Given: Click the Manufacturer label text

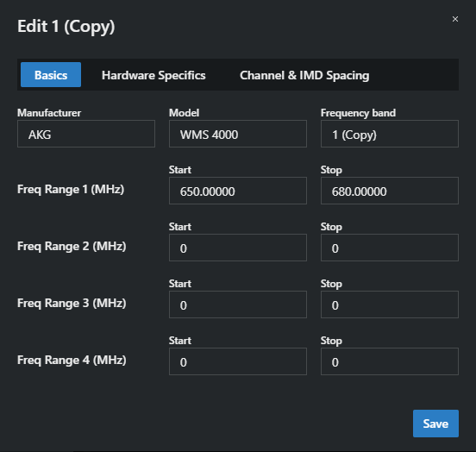Looking at the screenshot, I should [x=49, y=113].
